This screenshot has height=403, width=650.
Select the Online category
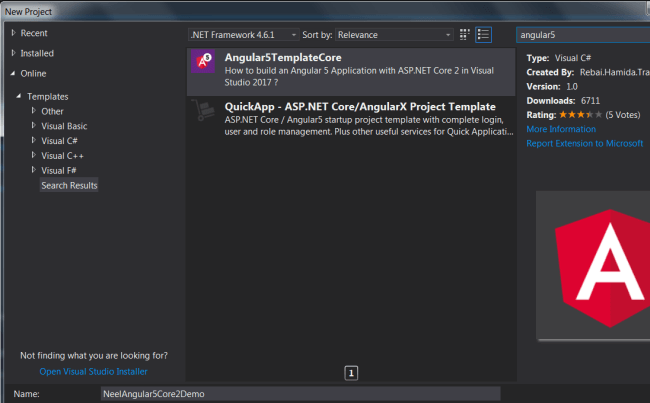click(33, 74)
